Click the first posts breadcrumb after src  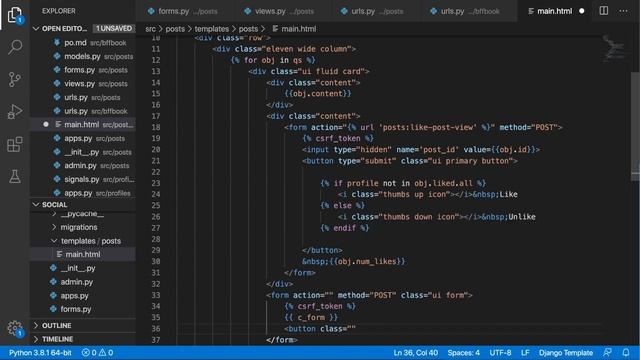[175, 29]
